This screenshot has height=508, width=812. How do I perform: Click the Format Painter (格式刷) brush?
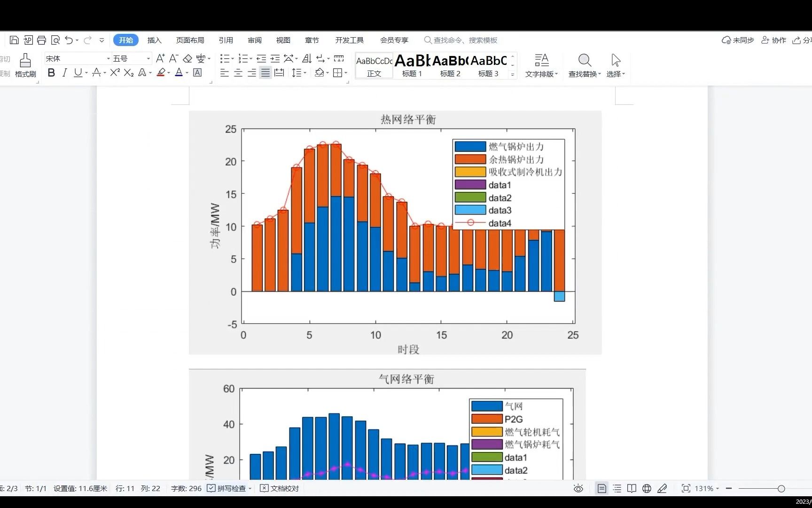coord(25,65)
